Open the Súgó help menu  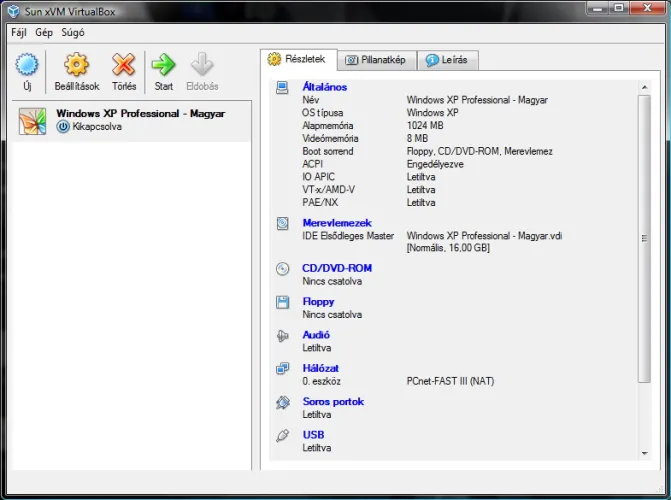tap(73, 33)
